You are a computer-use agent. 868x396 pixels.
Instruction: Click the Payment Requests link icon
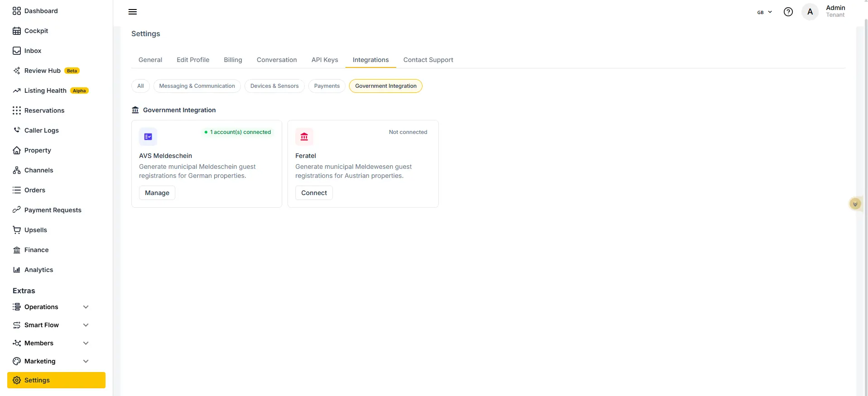pos(17,210)
